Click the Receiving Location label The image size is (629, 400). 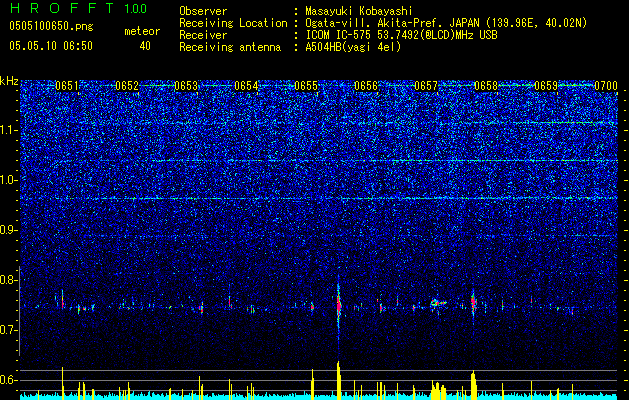[233, 23]
